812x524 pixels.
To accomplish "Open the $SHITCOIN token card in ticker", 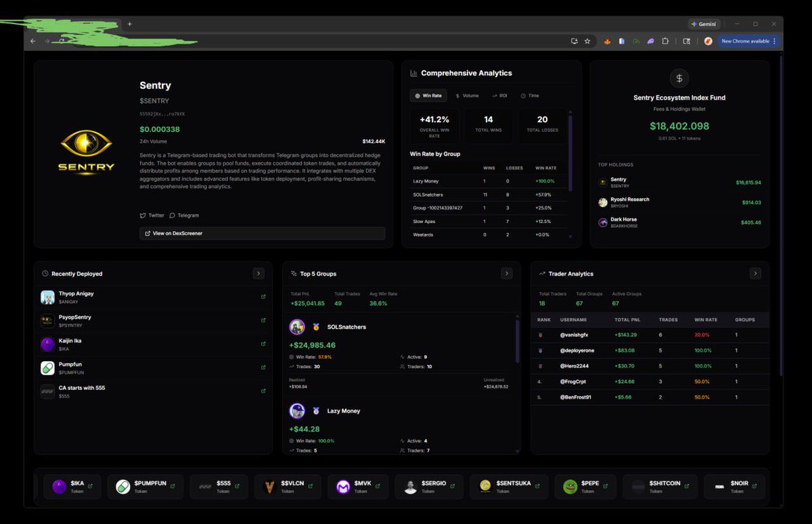I will (x=660, y=487).
